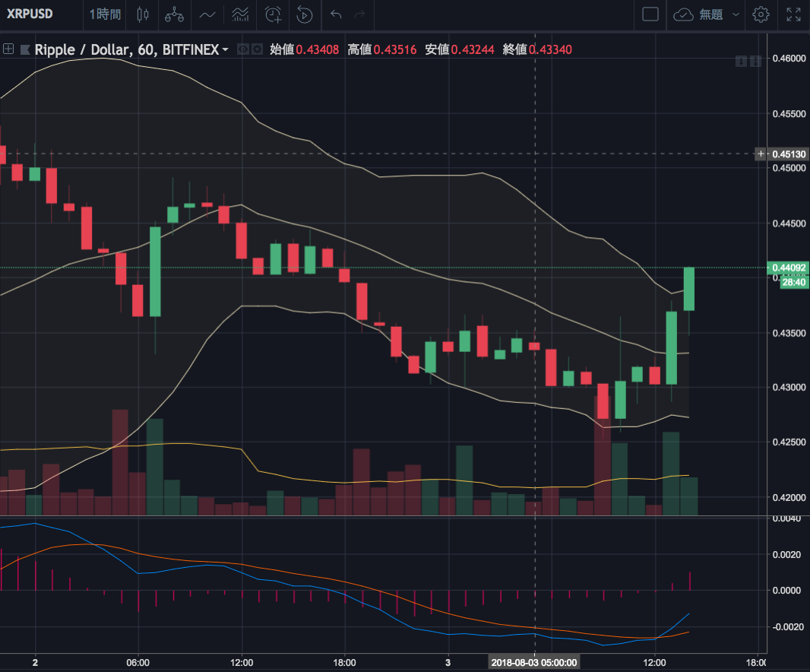Click the green 0.44092 current price label
The width and height of the screenshot is (810, 672).
(788, 268)
